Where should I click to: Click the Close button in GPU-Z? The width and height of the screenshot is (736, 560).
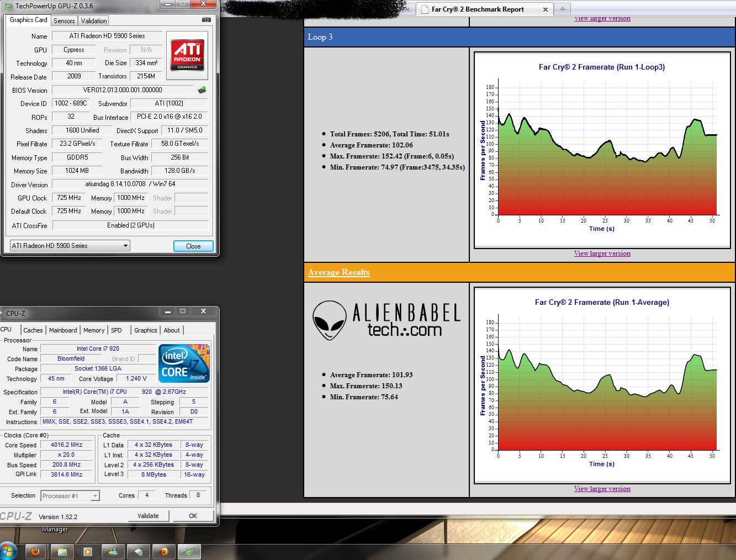point(193,246)
